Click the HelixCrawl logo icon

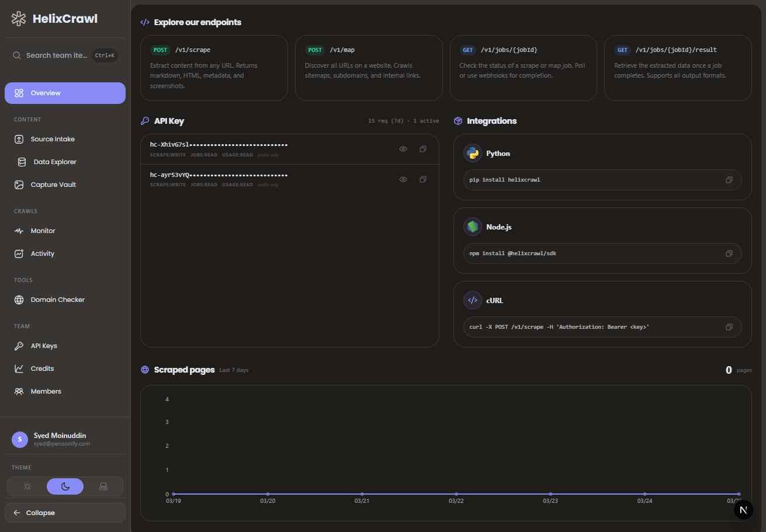click(x=19, y=19)
